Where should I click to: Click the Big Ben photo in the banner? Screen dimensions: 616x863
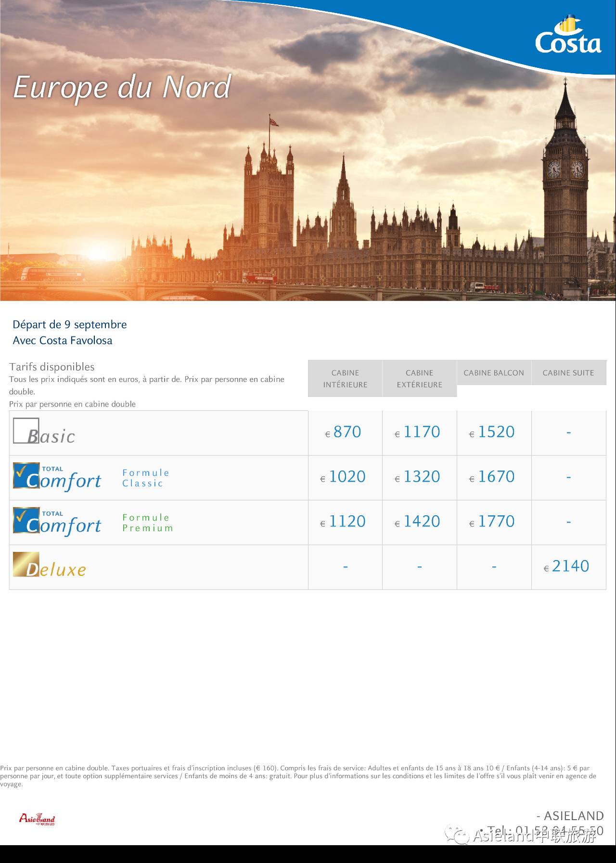(565, 188)
